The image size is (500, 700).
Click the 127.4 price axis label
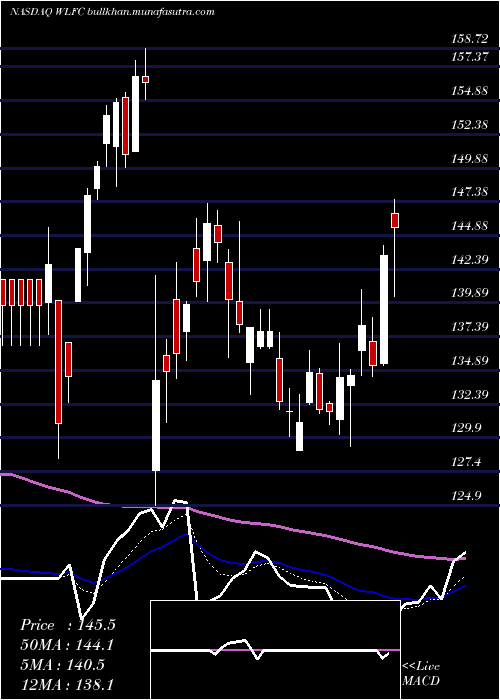pos(466,462)
